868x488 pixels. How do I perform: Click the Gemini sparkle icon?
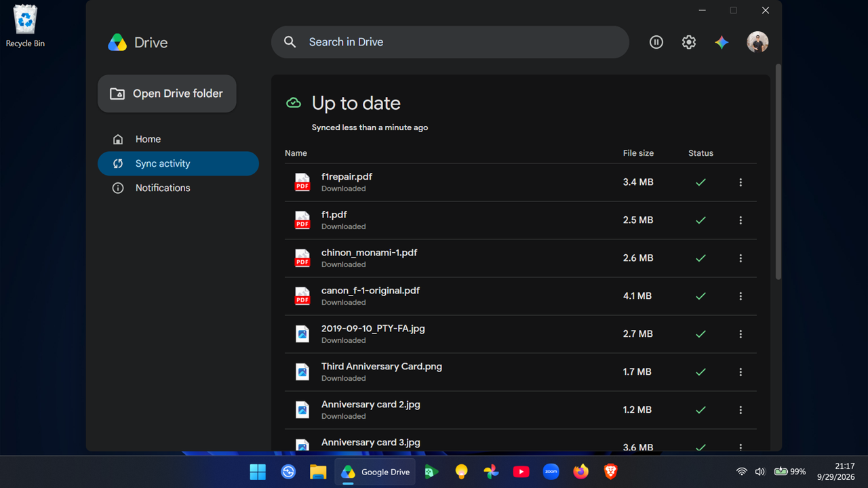point(722,42)
